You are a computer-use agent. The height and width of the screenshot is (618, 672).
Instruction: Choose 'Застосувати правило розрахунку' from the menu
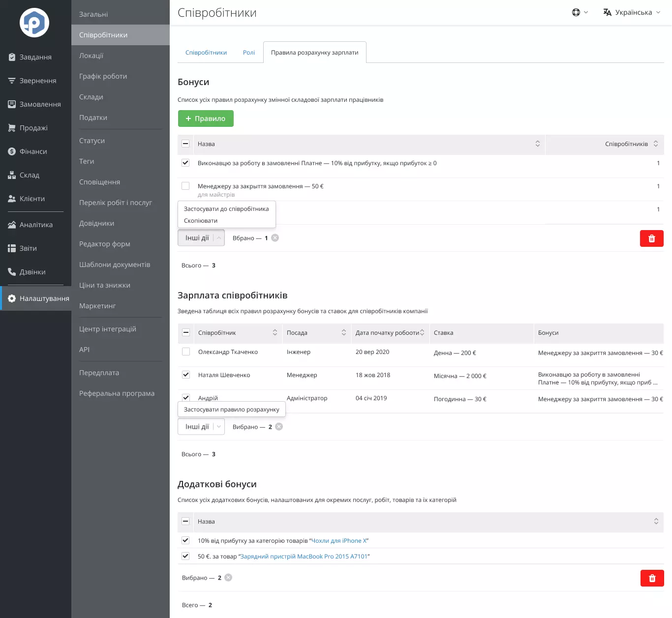[232, 410]
